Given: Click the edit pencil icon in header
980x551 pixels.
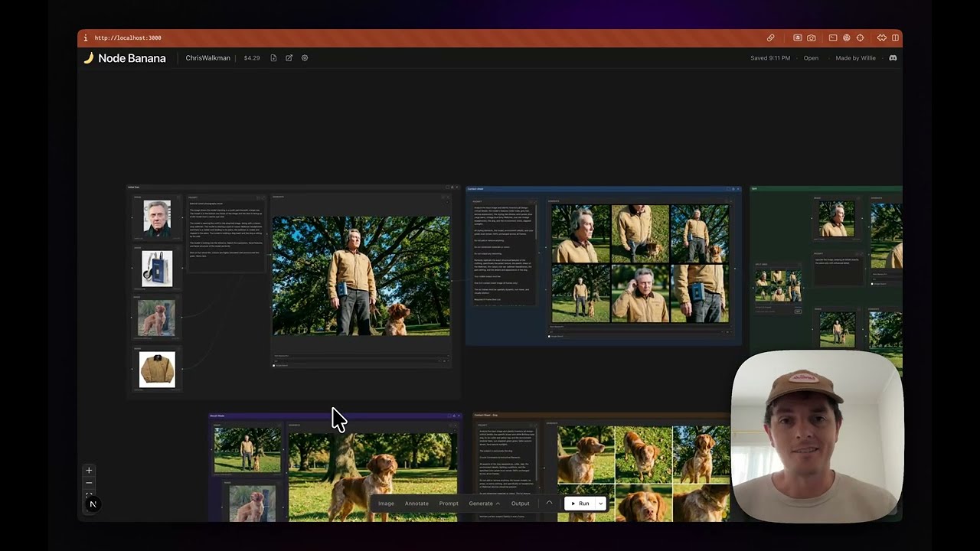Looking at the screenshot, I should coord(289,58).
